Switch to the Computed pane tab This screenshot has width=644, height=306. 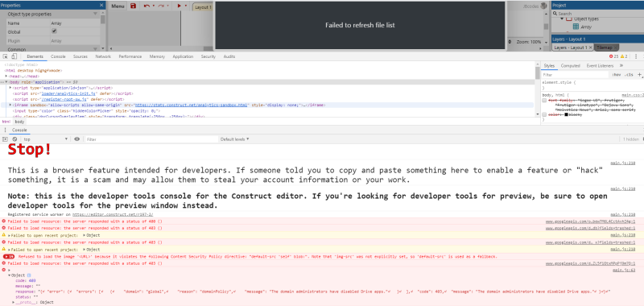pos(571,66)
